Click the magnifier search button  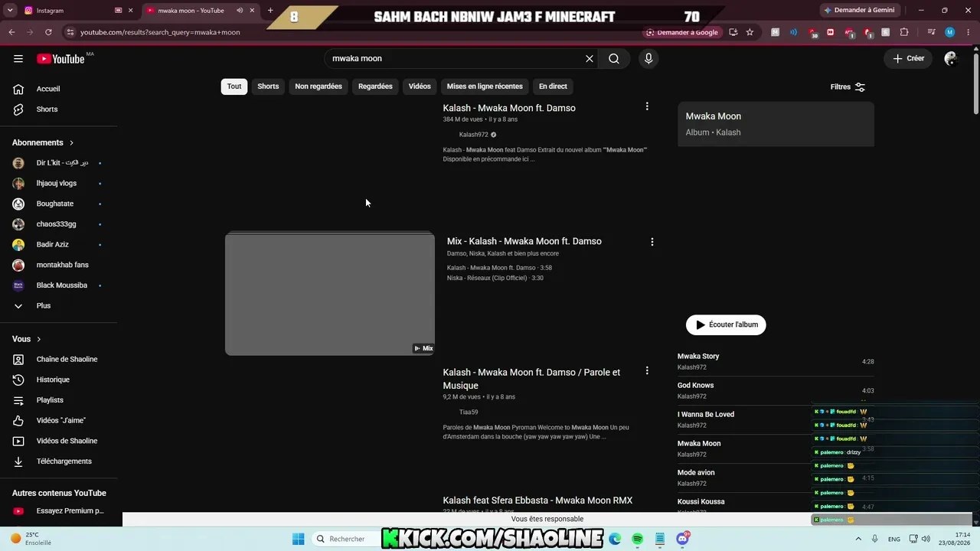tap(614, 59)
